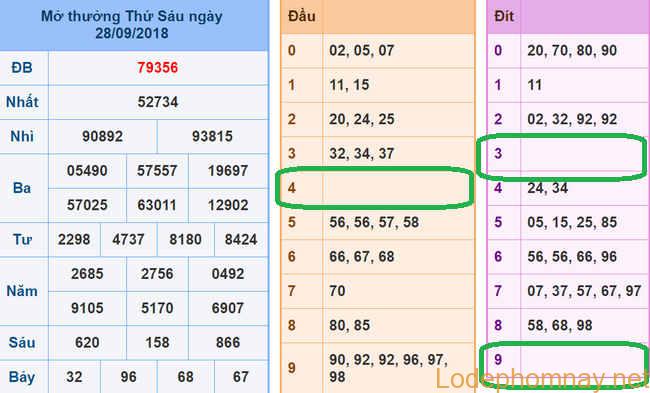650x393 pixels.
Task: Click the number 2756
Action: pyautogui.click(x=157, y=274)
